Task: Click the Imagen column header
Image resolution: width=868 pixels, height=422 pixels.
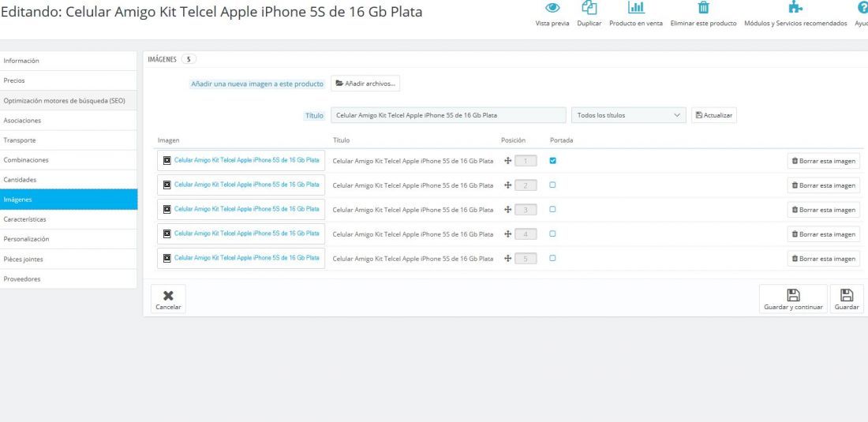Action: pyautogui.click(x=168, y=140)
